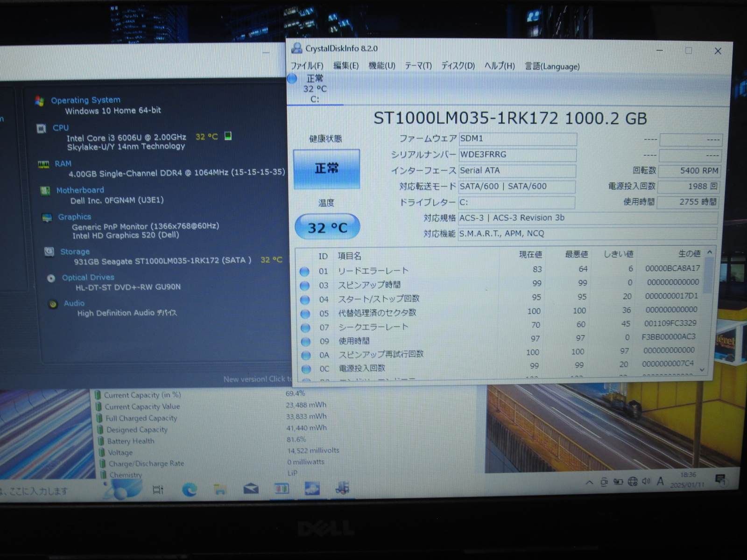Click the firmware field showing SDM1
The image size is (747, 560).
[x=517, y=139]
